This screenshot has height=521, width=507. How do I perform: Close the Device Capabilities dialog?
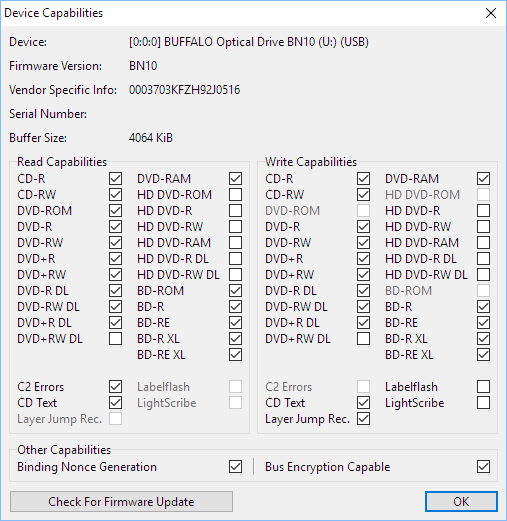491,13
